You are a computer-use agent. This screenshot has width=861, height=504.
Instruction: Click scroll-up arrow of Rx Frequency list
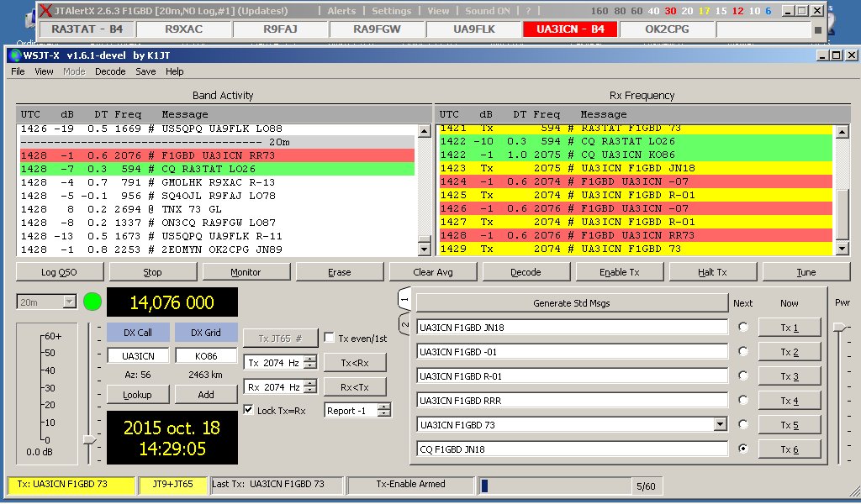click(843, 132)
